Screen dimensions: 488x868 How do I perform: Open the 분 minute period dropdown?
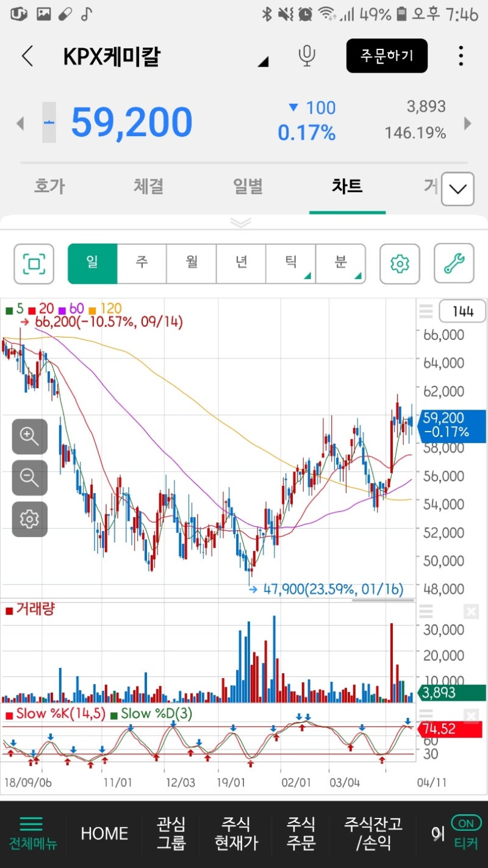(340, 264)
